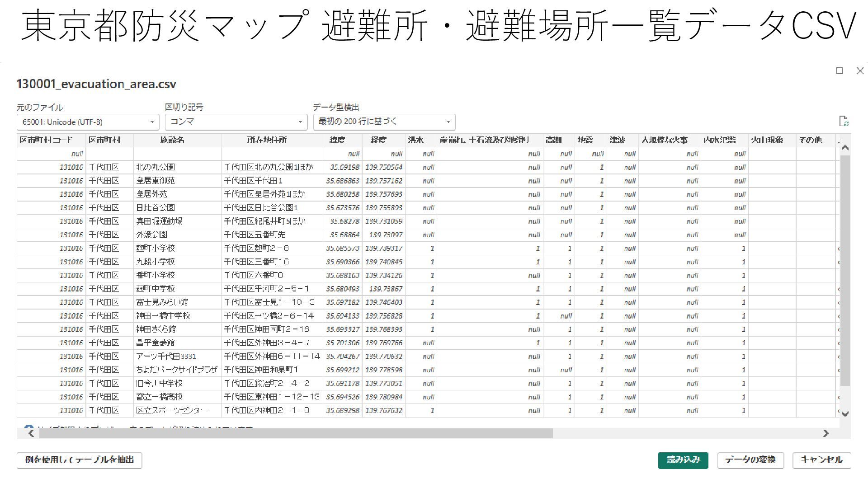
Task: Close the CSV import dialog
Action: coord(860,71)
